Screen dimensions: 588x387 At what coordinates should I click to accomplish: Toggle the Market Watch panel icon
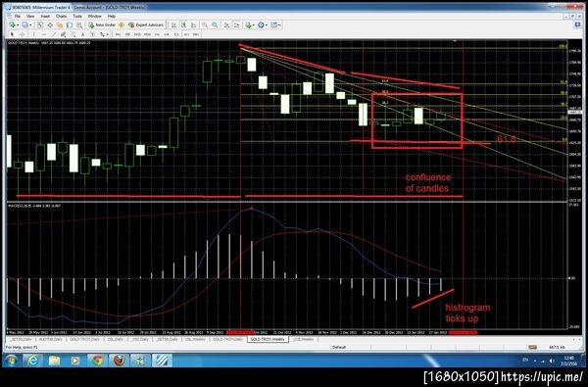point(40,24)
